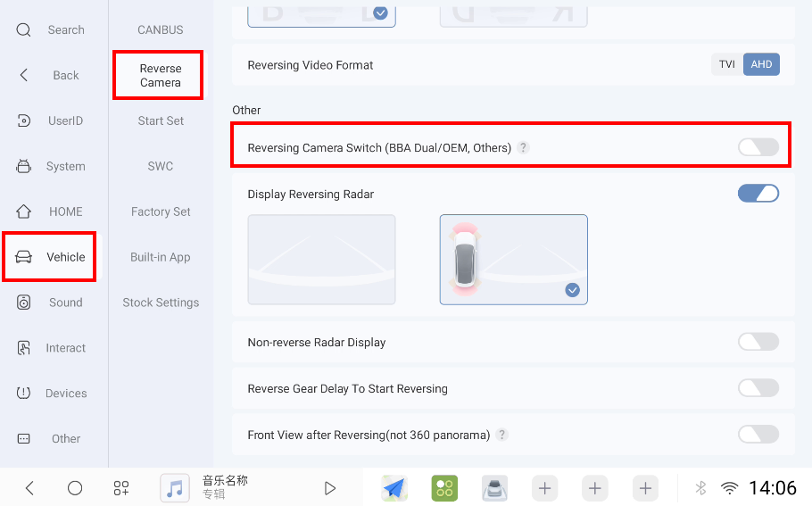Tap the navigation bar back arrow
The height and width of the screenshot is (506, 812).
[29, 488]
